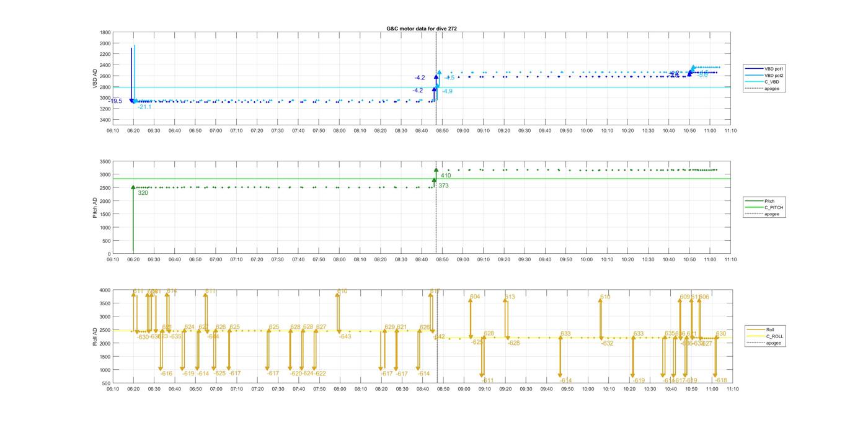Click the '320' label in Pitch plot
Viewport: 868px width, 430px height.
(143, 193)
